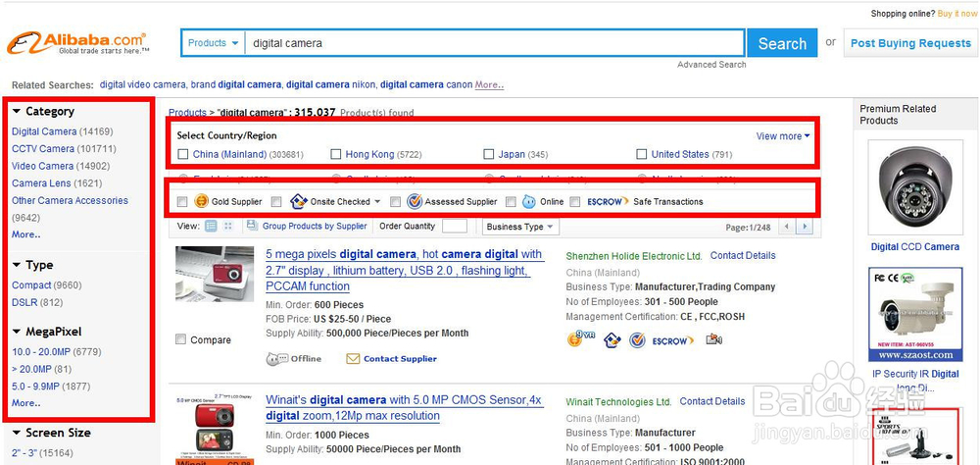Click Contact Supplier link

coord(400,359)
